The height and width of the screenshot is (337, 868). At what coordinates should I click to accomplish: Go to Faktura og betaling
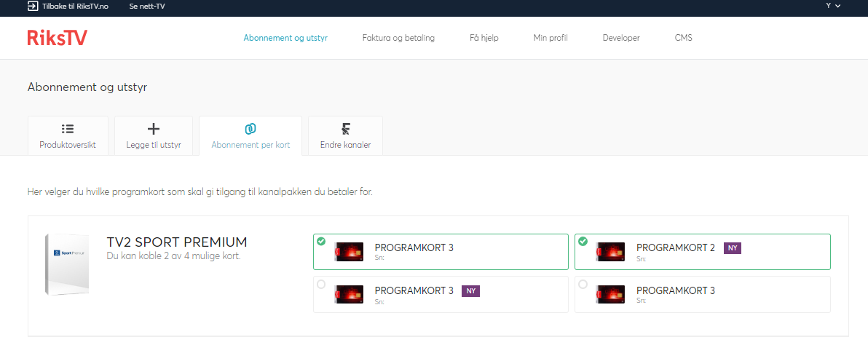click(398, 38)
